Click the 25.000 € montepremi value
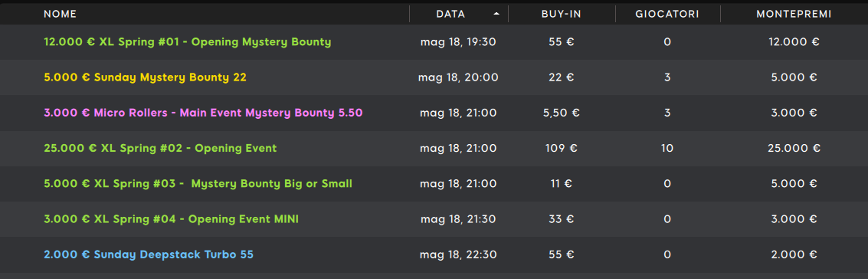868x279 pixels. [794, 149]
